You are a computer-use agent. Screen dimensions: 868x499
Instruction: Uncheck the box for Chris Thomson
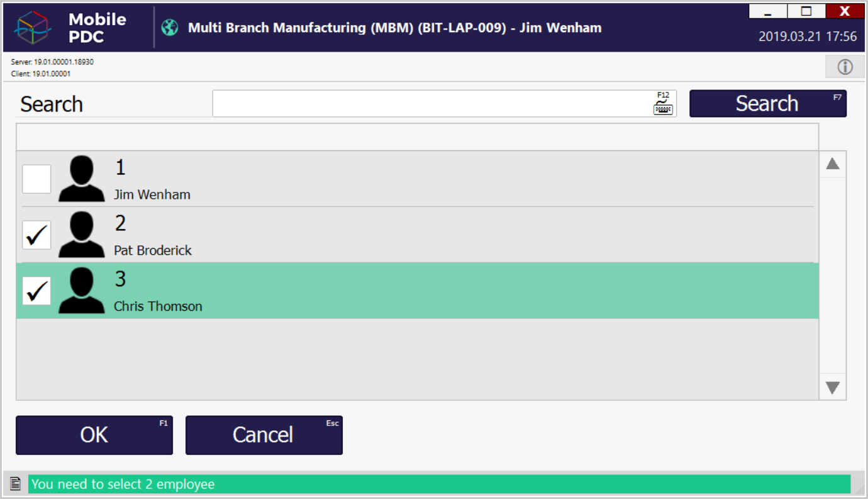tap(36, 291)
